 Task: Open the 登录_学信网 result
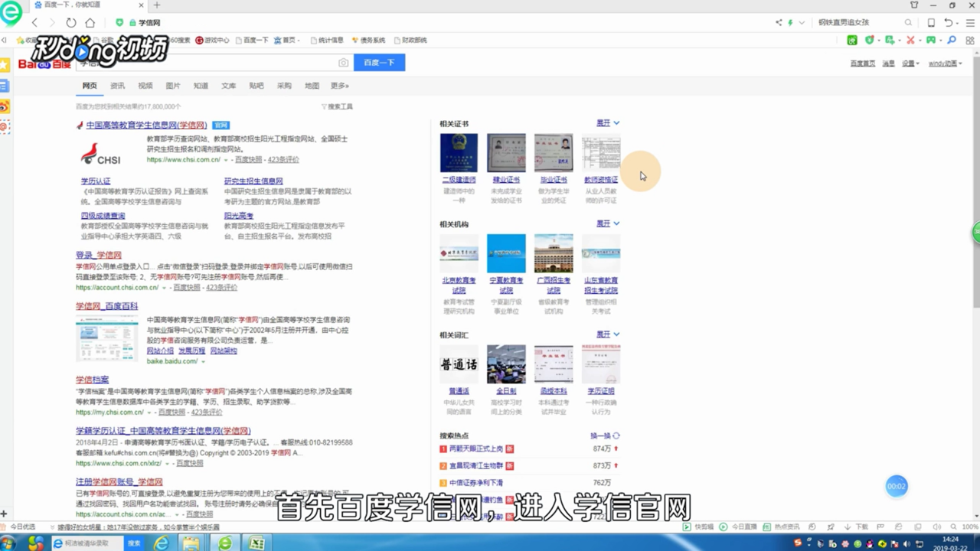click(x=99, y=255)
